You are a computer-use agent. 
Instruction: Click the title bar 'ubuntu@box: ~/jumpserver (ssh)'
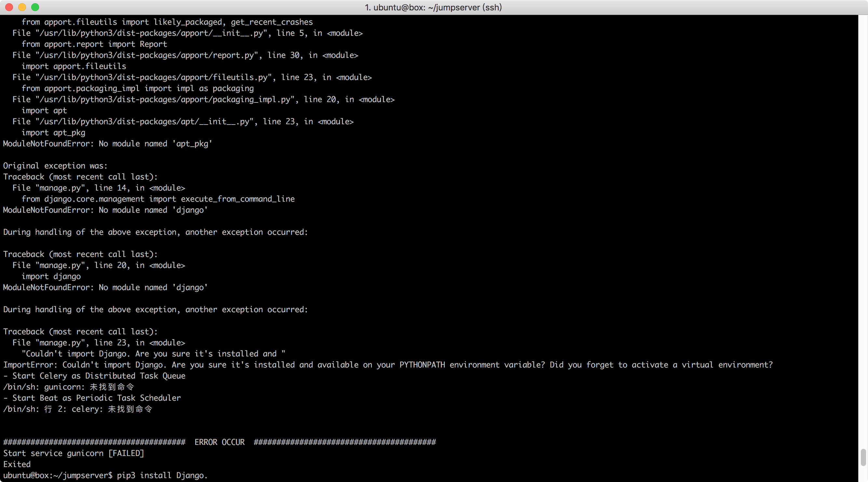(x=434, y=7)
